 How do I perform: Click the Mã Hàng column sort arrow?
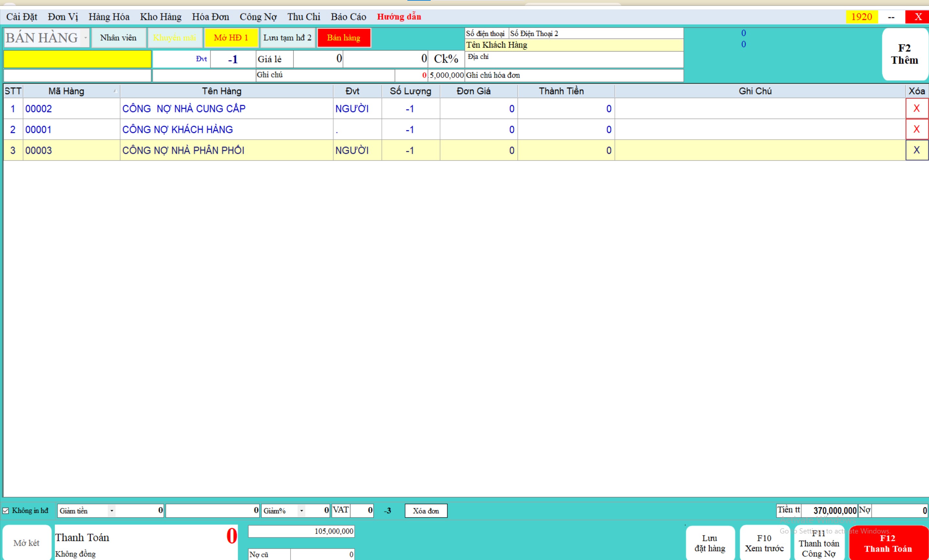tap(115, 91)
